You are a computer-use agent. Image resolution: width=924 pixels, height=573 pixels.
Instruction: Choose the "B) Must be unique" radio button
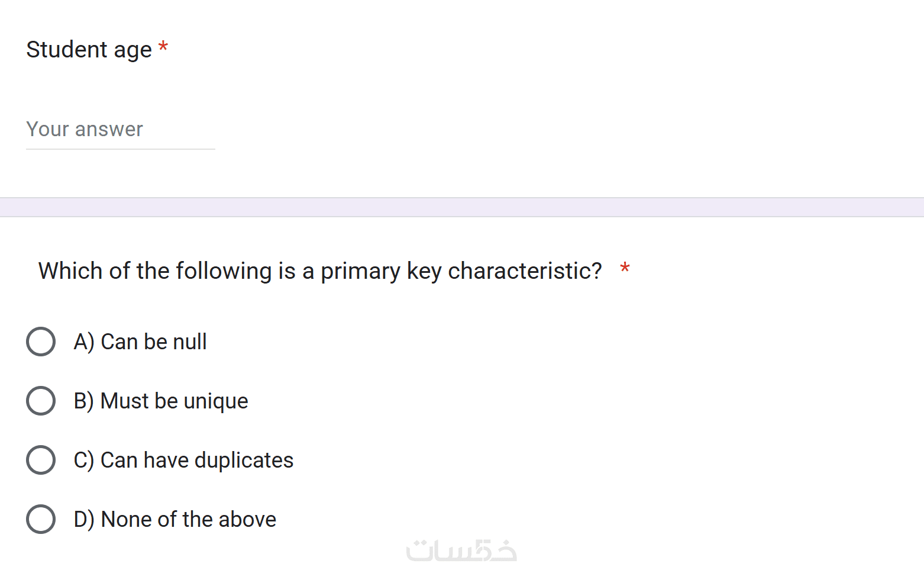point(41,401)
